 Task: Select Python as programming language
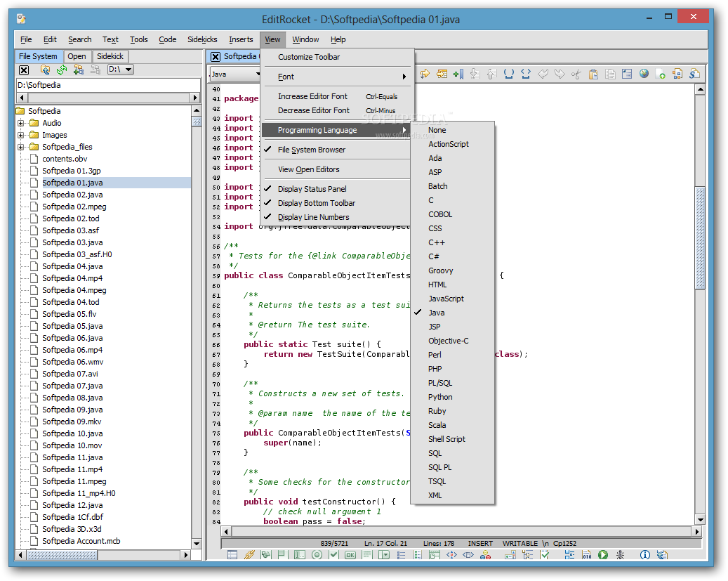453,397
